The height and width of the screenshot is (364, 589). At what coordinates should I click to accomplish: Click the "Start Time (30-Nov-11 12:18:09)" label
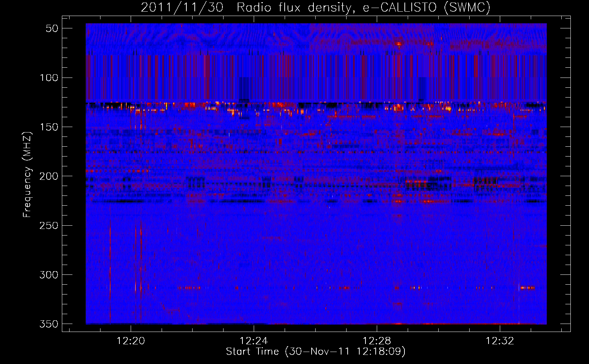(316, 352)
